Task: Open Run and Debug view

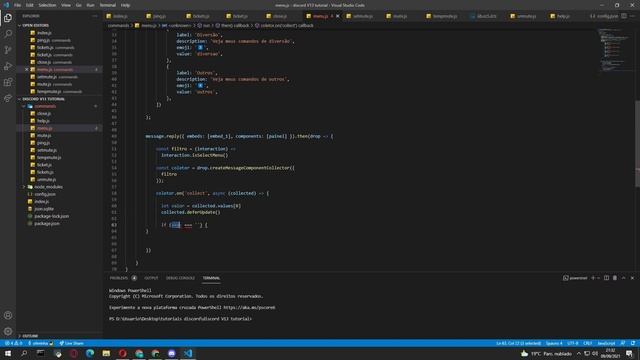Action: point(8,66)
